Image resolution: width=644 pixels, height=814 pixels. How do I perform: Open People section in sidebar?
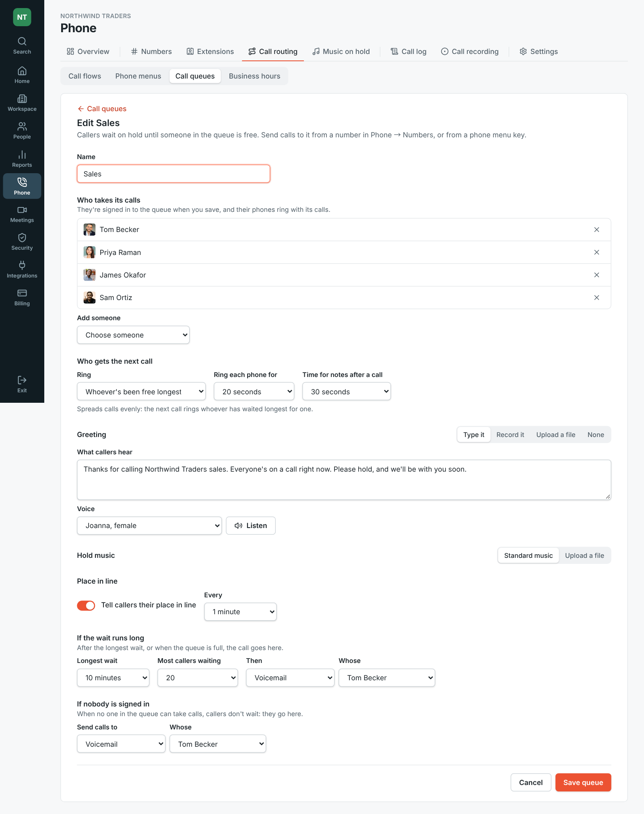22,130
